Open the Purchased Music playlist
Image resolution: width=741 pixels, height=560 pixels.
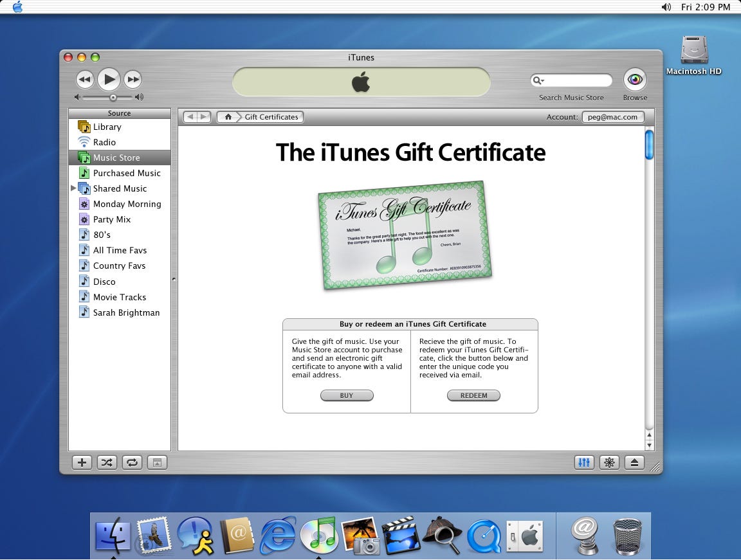120,173
